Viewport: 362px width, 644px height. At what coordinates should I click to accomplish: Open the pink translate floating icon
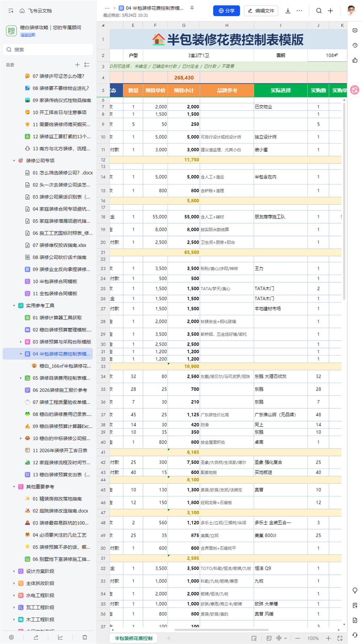(x=354, y=90)
